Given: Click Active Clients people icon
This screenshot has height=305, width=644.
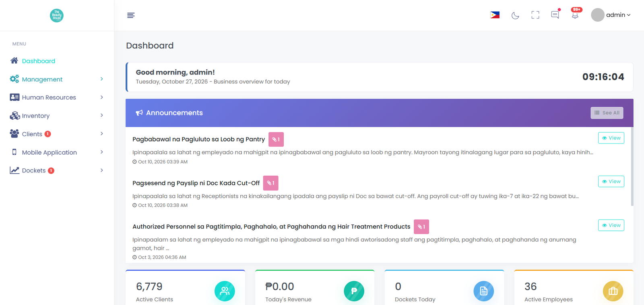Looking at the screenshot, I should (225, 291).
